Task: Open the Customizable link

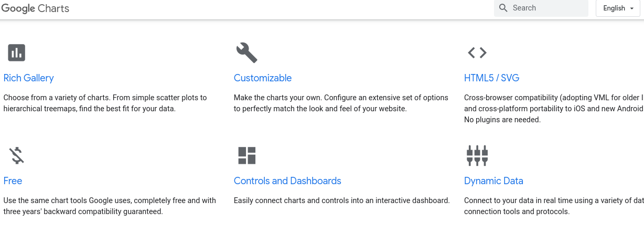Action: click(263, 78)
